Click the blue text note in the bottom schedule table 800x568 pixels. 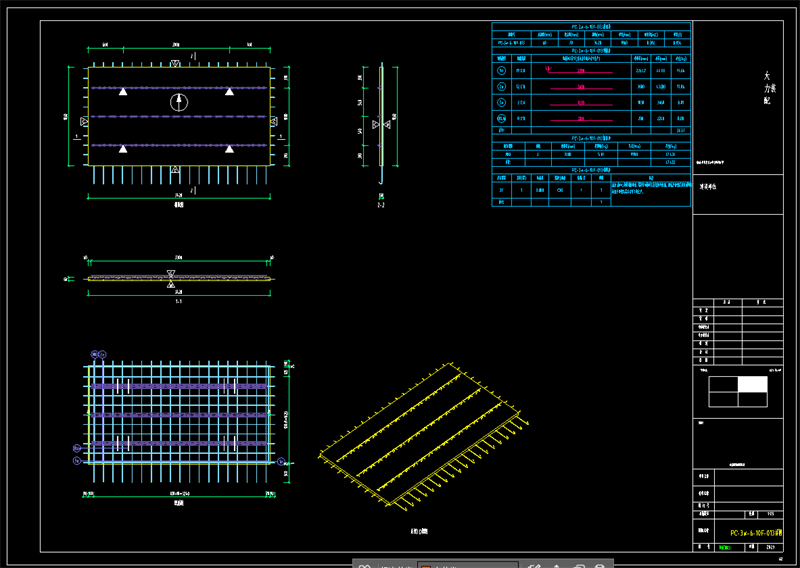click(x=651, y=188)
